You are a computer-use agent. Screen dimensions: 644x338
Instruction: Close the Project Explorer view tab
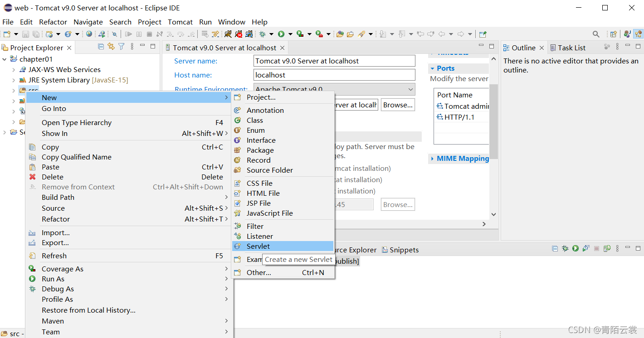(69, 48)
